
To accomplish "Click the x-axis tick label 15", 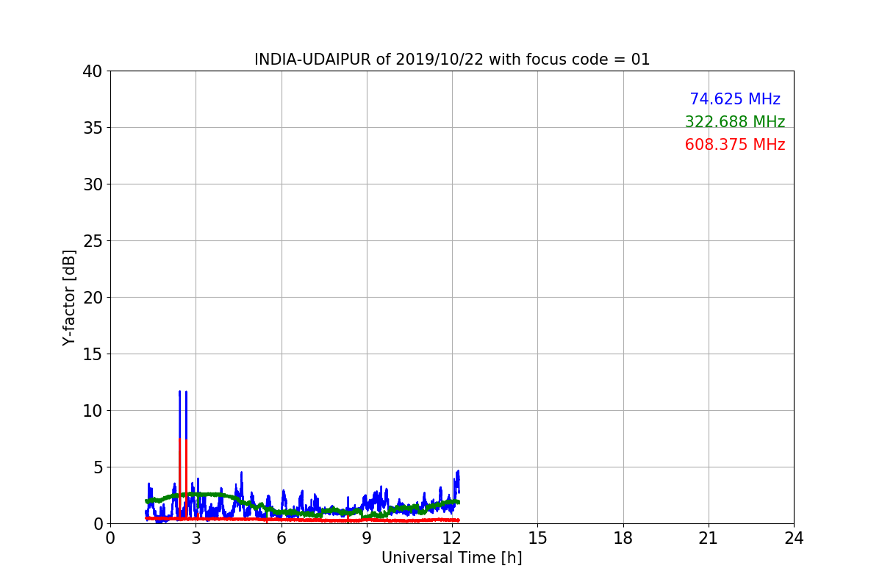I will pos(537,538).
